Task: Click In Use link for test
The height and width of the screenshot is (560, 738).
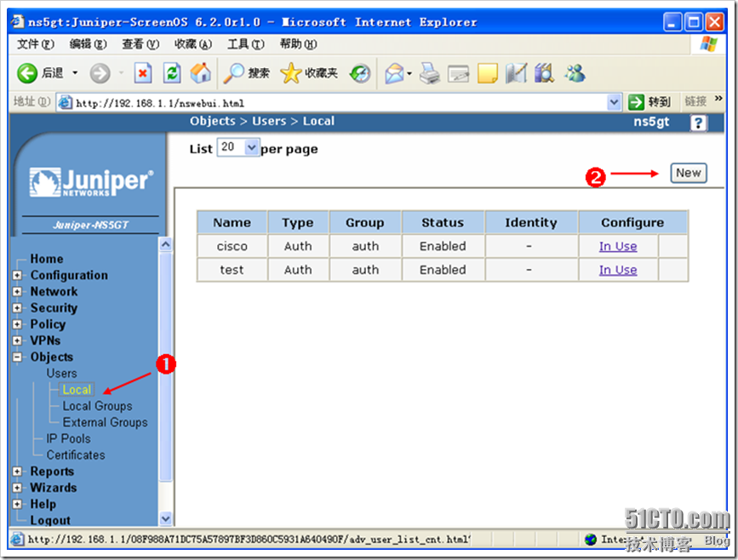Action: pos(618,270)
